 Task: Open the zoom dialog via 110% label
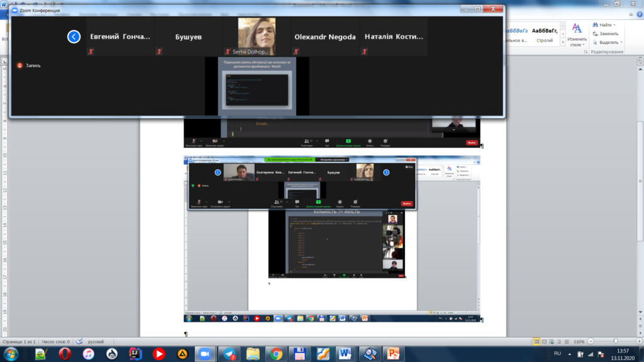579,341
